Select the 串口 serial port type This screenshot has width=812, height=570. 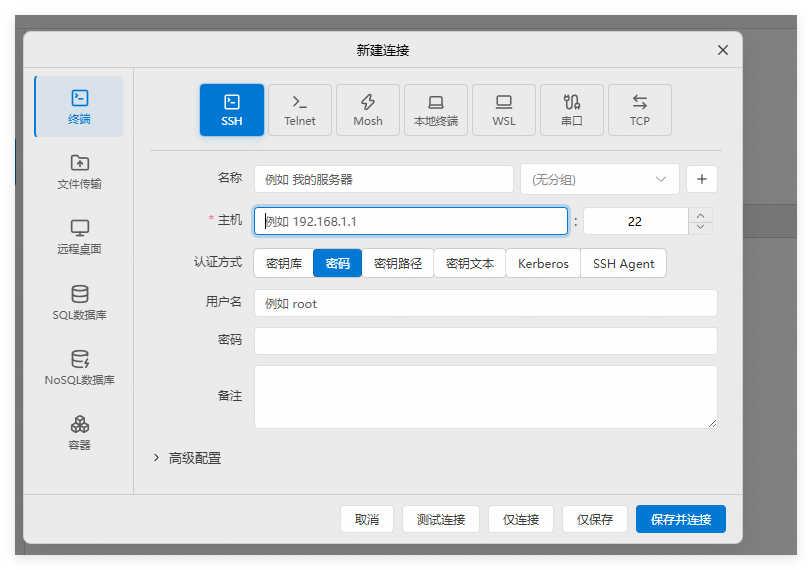[x=572, y=110]
